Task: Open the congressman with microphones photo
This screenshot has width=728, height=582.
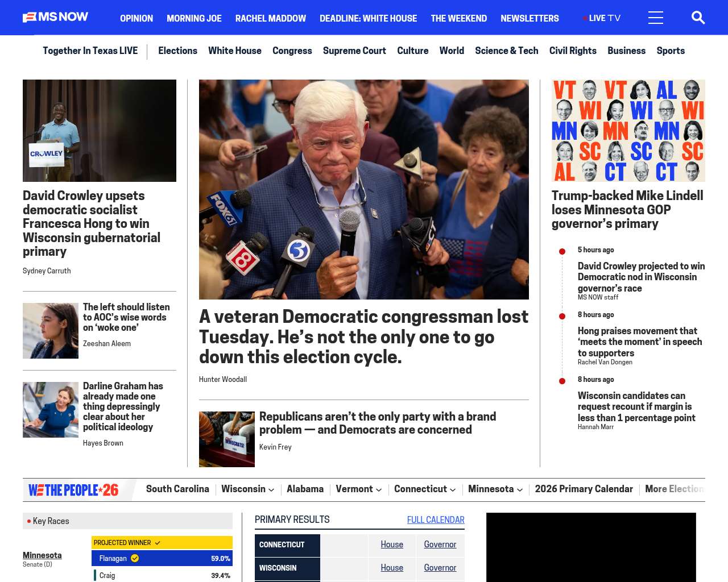Action: point(364,189)
